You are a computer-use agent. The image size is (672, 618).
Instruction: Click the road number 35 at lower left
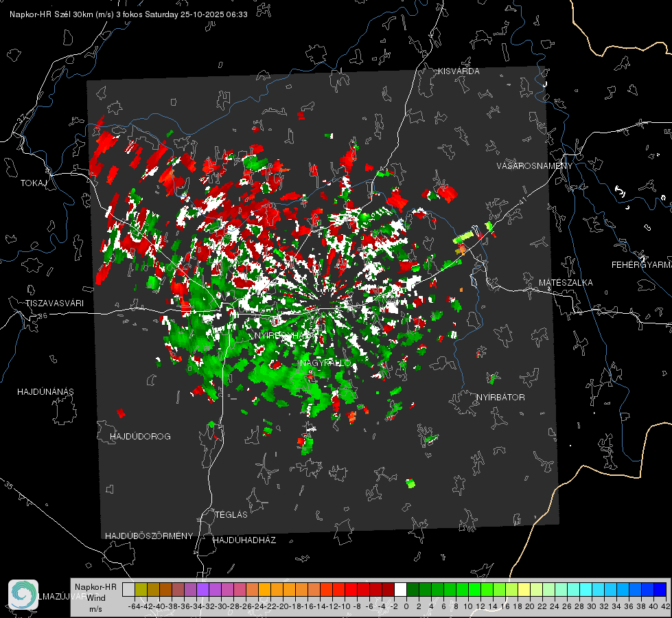pos(8,485)
